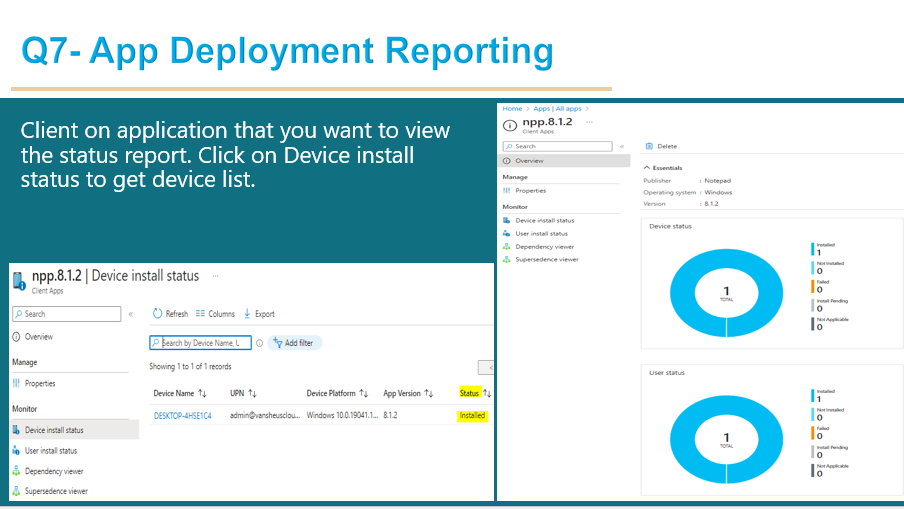Viewport: 904px width, 509px height.
Task: Click the Export download button
Action: pyautogui.click(x=259, y=314)
